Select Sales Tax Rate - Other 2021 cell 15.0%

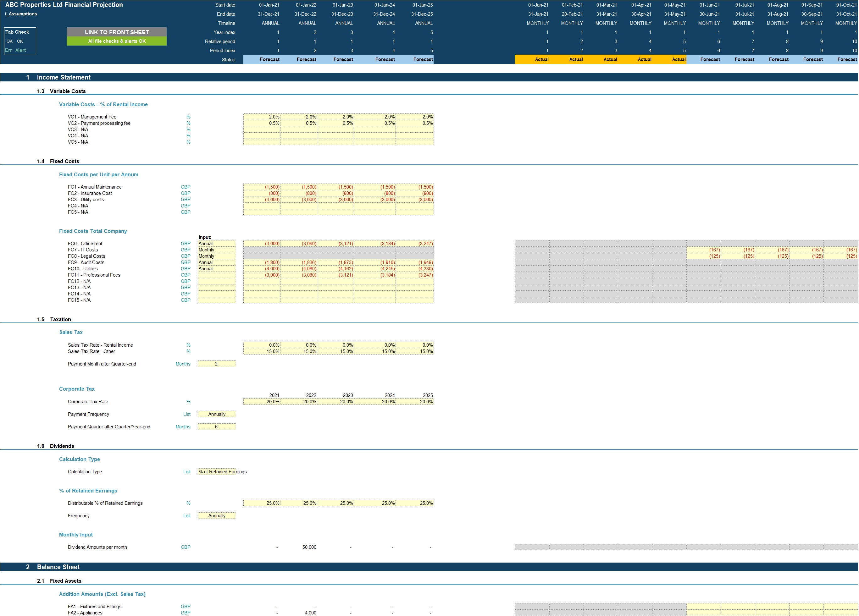262,351
